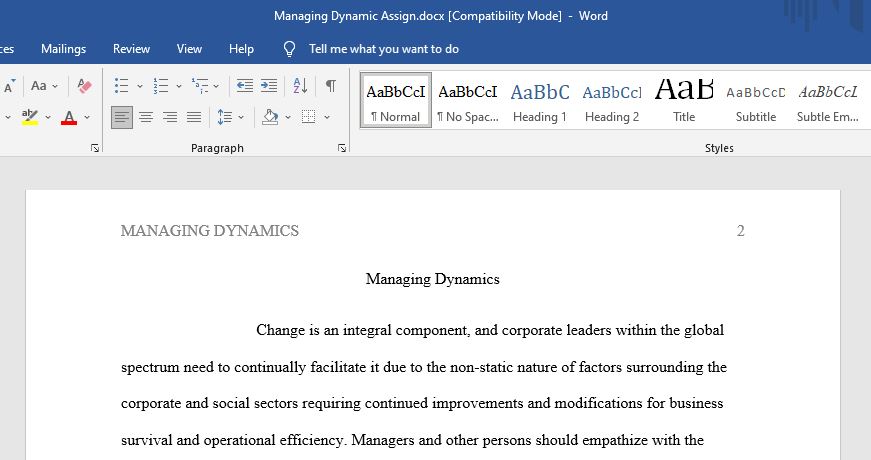Switch to the Review tab
This screenshot has width=871, height=460.
point(131,49)
